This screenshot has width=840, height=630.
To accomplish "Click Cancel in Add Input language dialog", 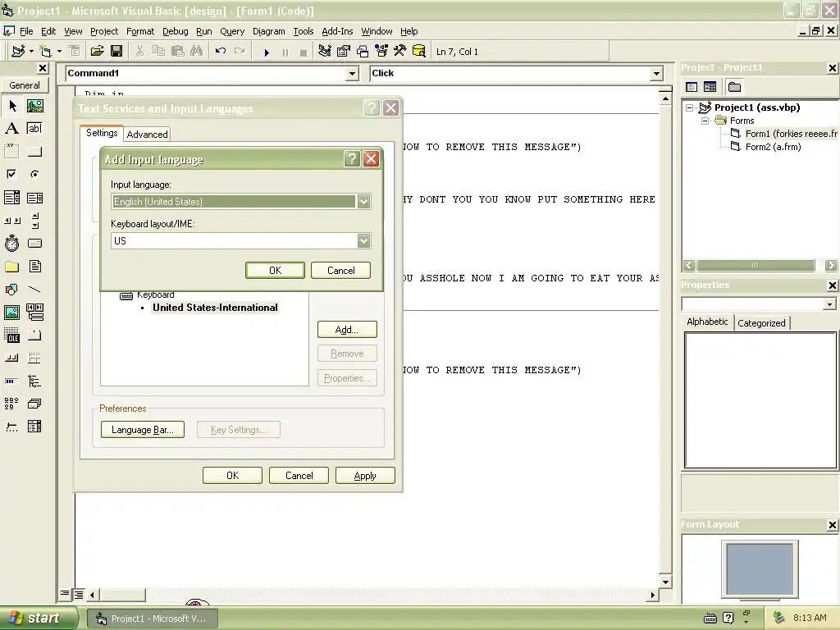I will coord(340,271).
